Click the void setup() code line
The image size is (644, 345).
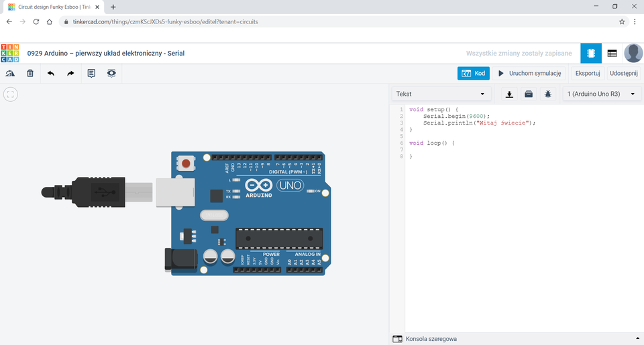tap(433, 110)
